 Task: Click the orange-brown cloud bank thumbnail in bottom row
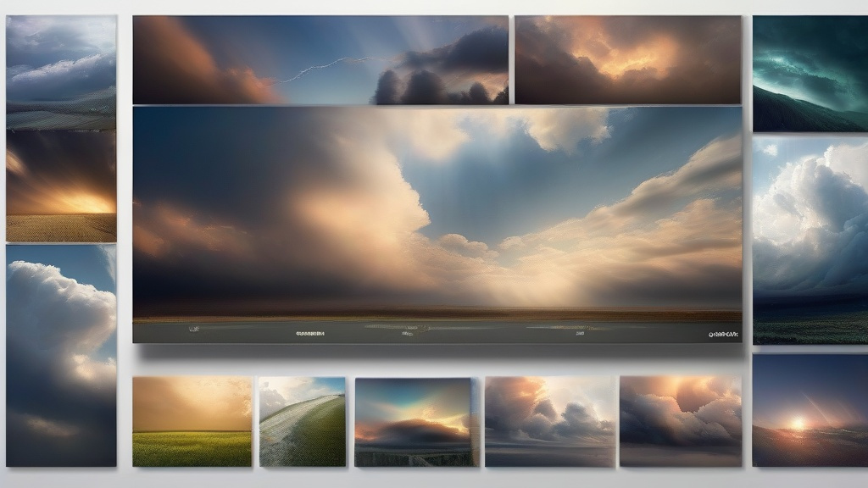(x=680, y=422)
